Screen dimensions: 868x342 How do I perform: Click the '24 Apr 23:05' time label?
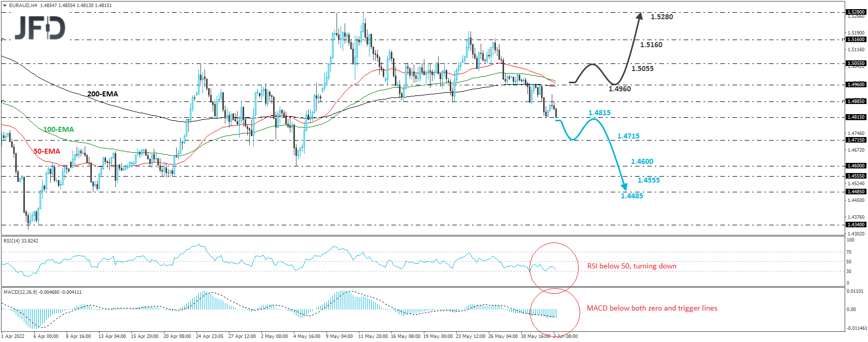[210, 336]
